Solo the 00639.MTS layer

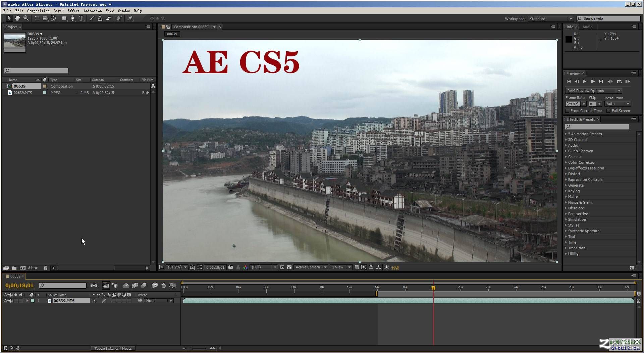(x=16, y=301)
